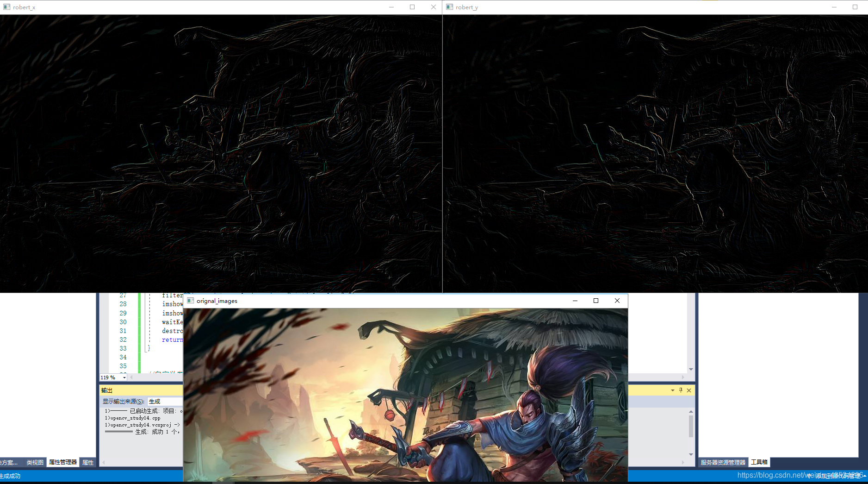Click the opencv_study14.cpp output line
The width and height of the screenshot is (868, 484).
click(x=132, y=418)
